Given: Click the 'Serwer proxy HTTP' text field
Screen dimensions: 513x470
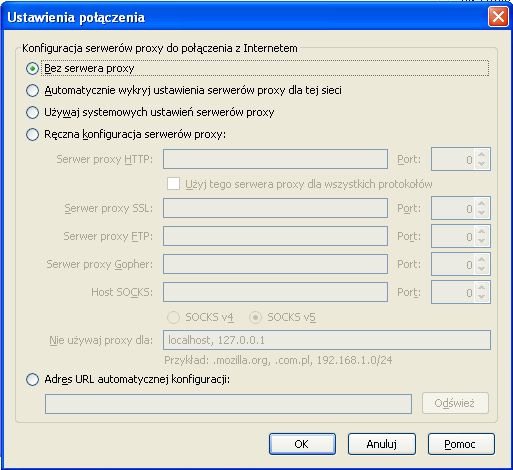Looking at the screenshot, I should point(275,159).
